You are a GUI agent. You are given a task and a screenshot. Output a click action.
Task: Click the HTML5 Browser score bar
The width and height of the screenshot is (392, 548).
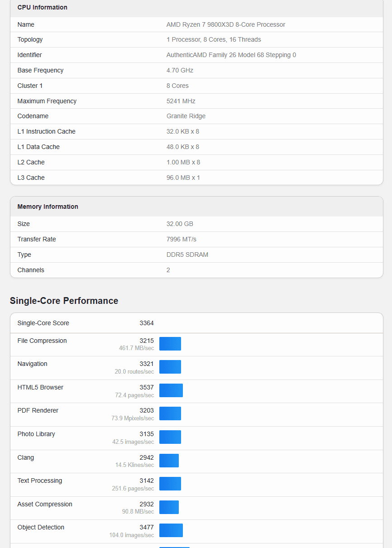coord(171,390)
